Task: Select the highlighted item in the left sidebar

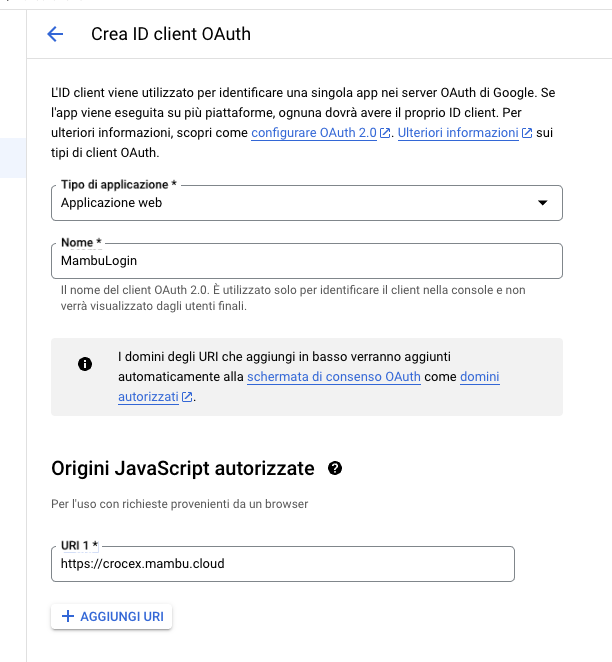Action: point(13,158)
